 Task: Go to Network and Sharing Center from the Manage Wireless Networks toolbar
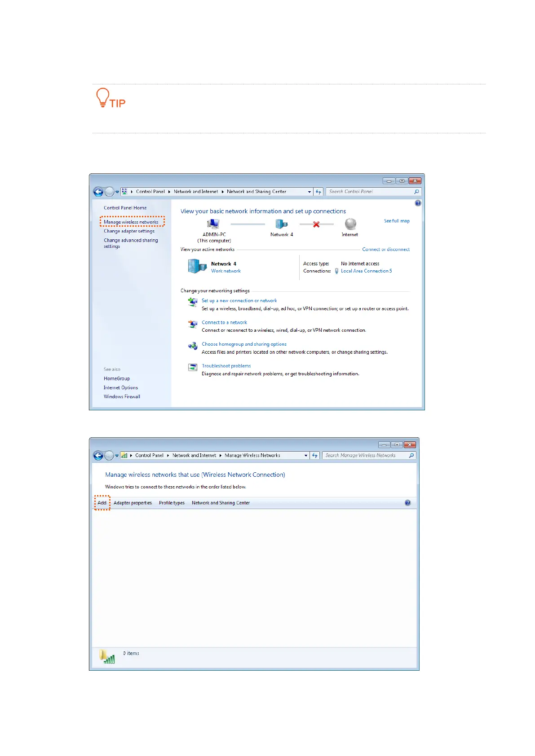tap(221, 503)
